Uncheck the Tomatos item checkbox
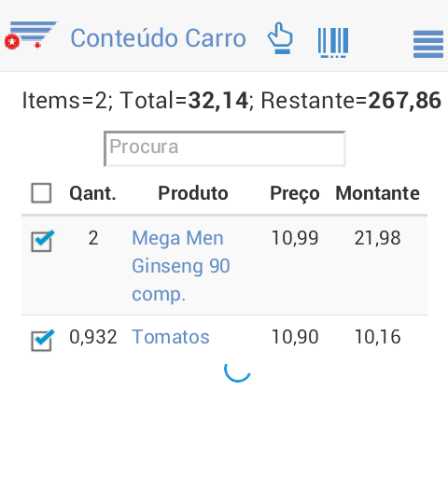Viewport: 448px width, 490px height. 42,340
